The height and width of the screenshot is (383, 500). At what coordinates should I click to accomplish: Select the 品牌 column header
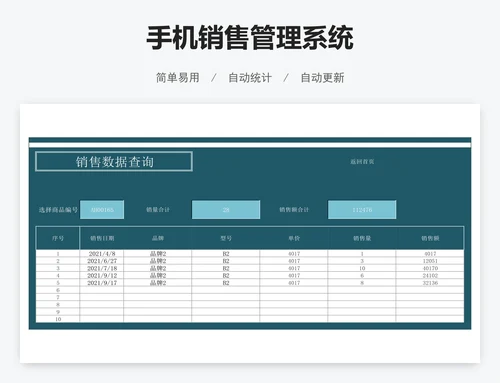point(158,238)
